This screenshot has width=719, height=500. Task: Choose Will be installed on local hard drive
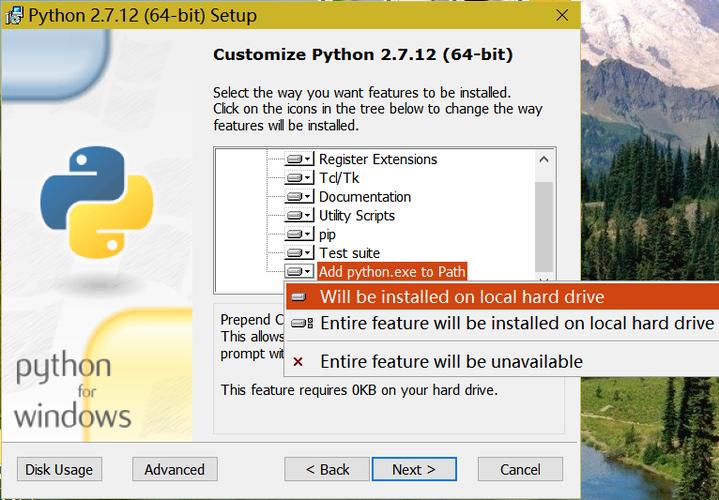pos(502,297)
